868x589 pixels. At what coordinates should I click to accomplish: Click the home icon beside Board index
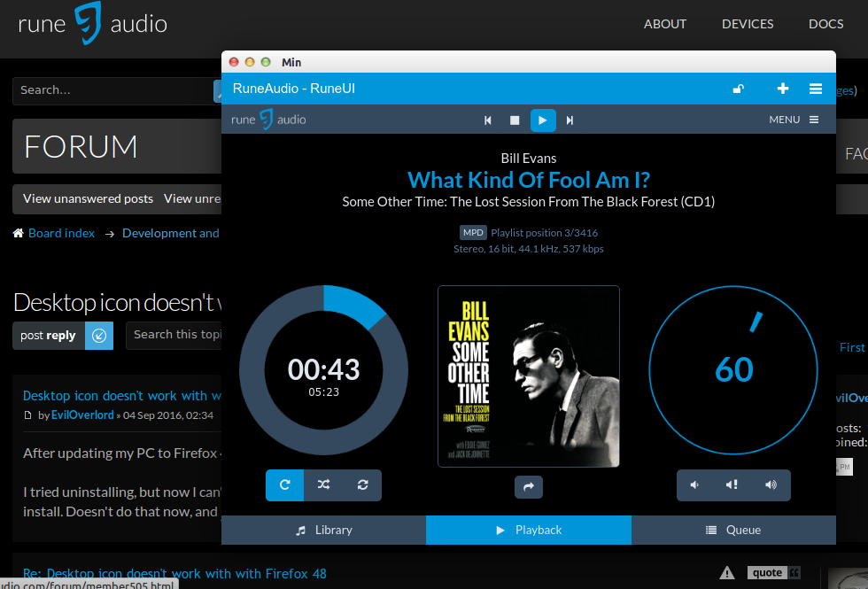point(19,233)
